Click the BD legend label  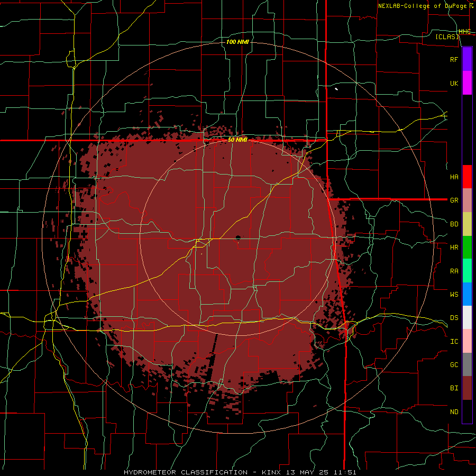click(454, 224)
